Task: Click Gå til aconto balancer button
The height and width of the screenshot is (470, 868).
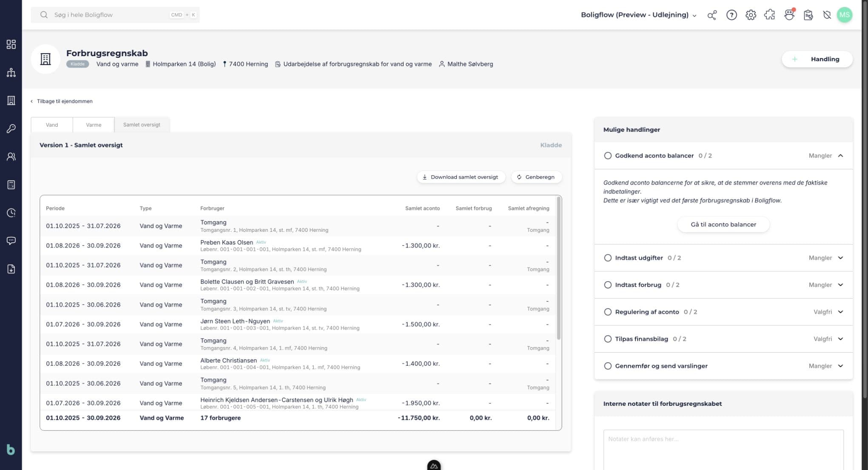Action: click(x=723, y=225)
